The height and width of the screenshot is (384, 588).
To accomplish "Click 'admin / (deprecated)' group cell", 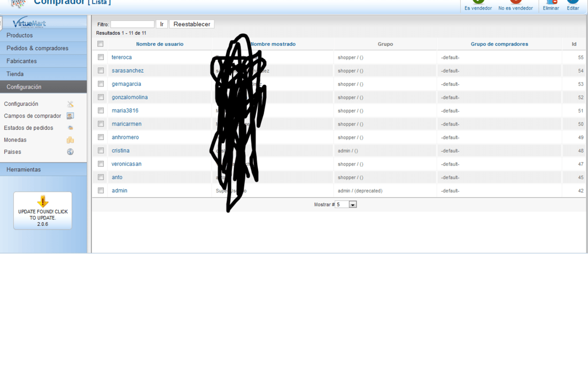I will tap(360, 191).
